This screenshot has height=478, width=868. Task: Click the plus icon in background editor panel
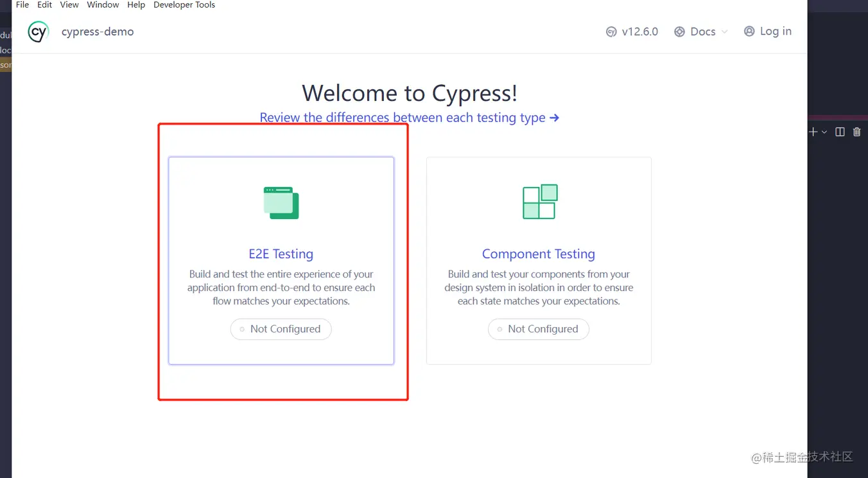(x=813, y=132)
